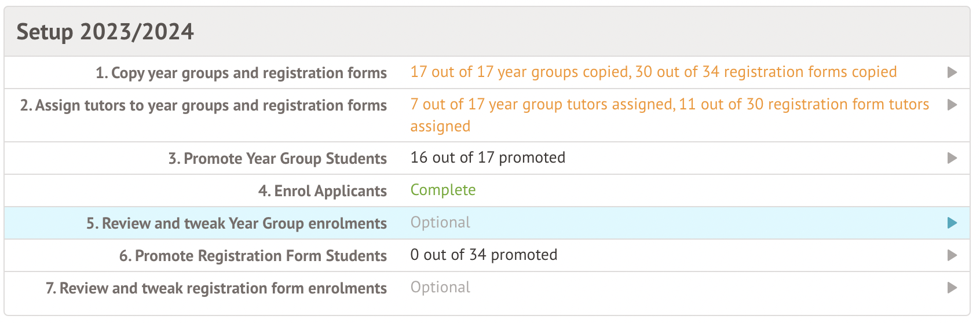Click '16 out of 17 promoted' status

488,157
